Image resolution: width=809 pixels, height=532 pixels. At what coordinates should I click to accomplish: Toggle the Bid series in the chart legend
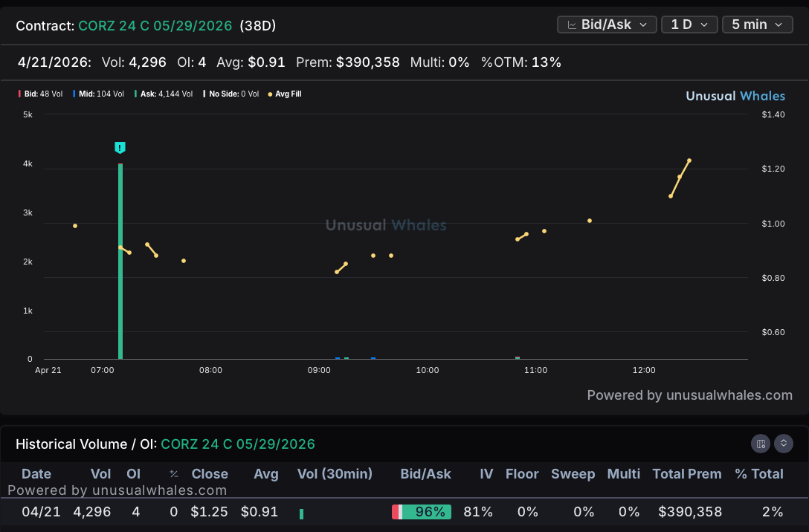click(x=41, y=94)
